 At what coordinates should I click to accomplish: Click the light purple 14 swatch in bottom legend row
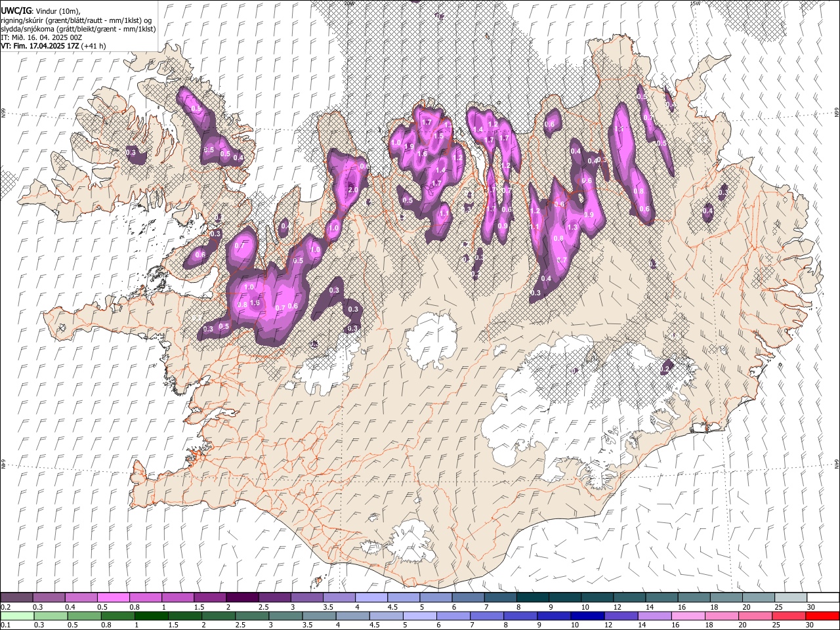654,616
